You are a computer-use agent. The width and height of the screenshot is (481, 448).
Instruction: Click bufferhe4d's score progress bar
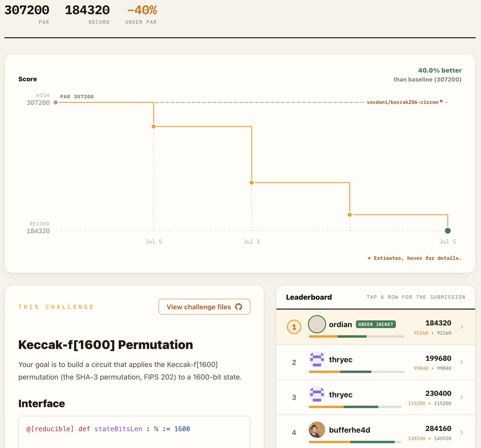pyautogui.click(x=355, y=442)
